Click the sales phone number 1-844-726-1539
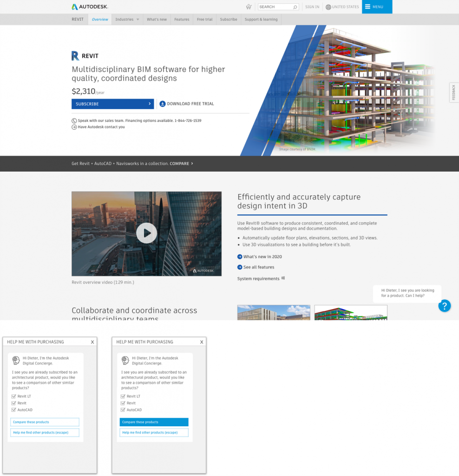 [188, 120]
